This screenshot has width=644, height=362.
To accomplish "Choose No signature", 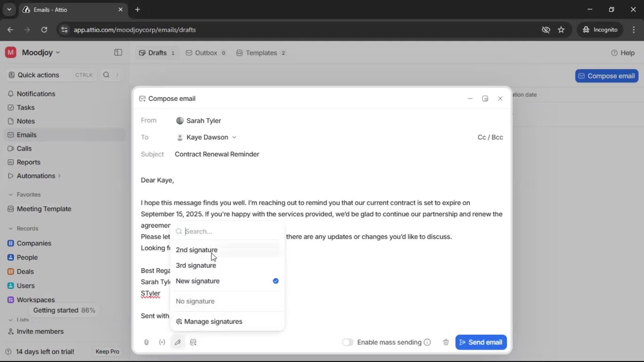I will pos(195,301).
